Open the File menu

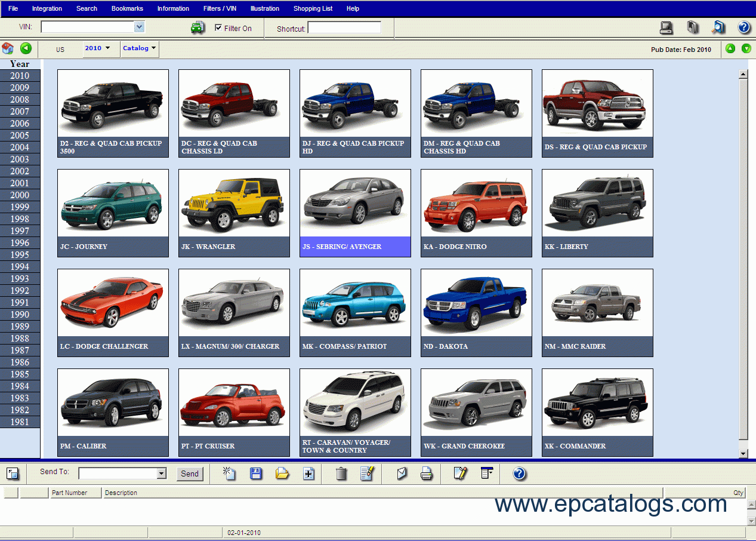click(x=13, y=8)
